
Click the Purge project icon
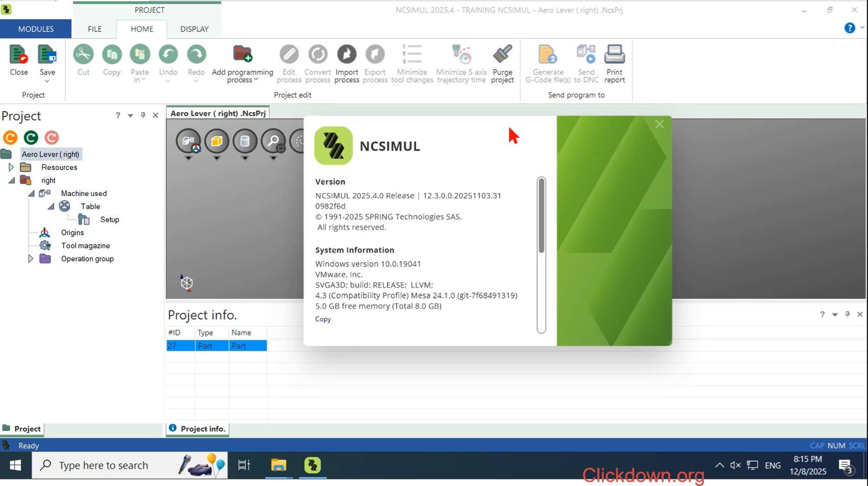(502, 55)
